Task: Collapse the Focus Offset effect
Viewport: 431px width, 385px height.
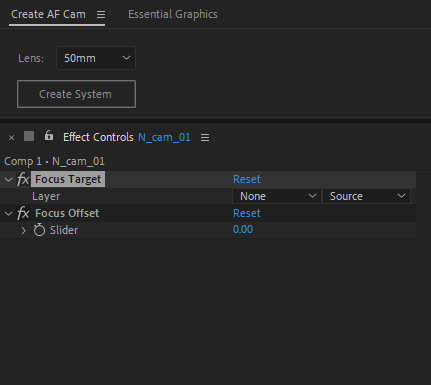Action: 8,214
